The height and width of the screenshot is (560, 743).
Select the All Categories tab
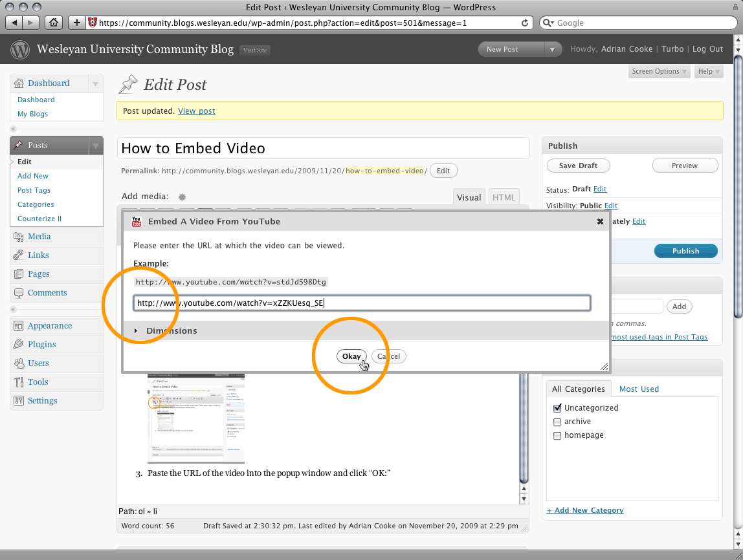coord(579,389)
